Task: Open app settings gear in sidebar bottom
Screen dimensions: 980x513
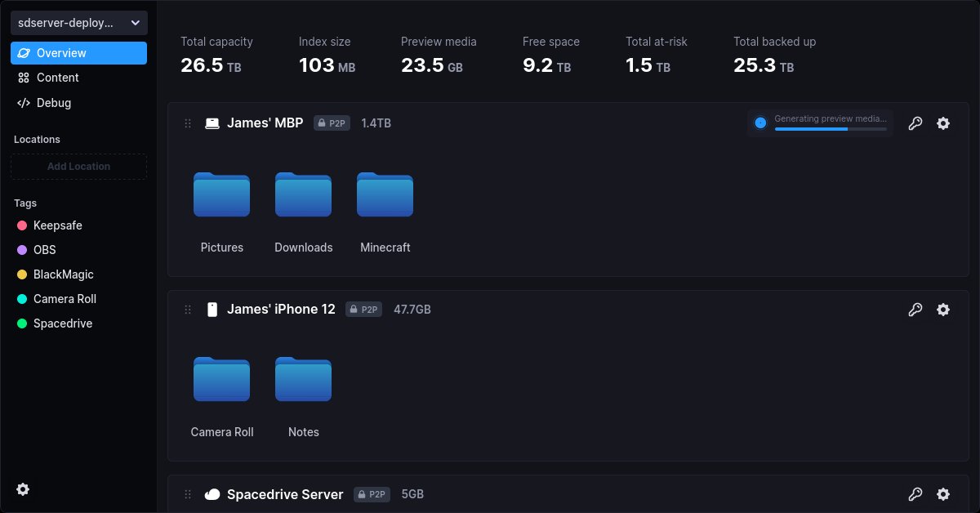Action: tap(23, 489)
